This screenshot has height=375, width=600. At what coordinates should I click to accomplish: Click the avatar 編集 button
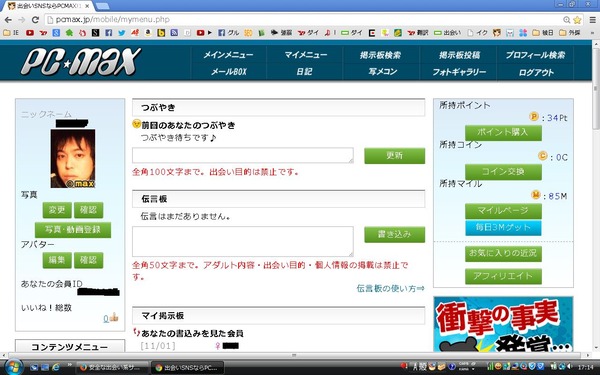point(57,260)
